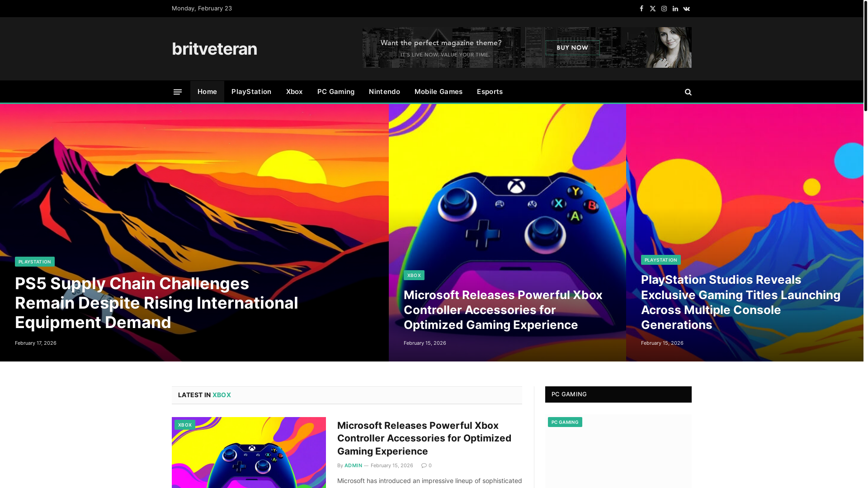
Task: Click the XBOX tag on featured slide
Action: (x=414, y=275)
